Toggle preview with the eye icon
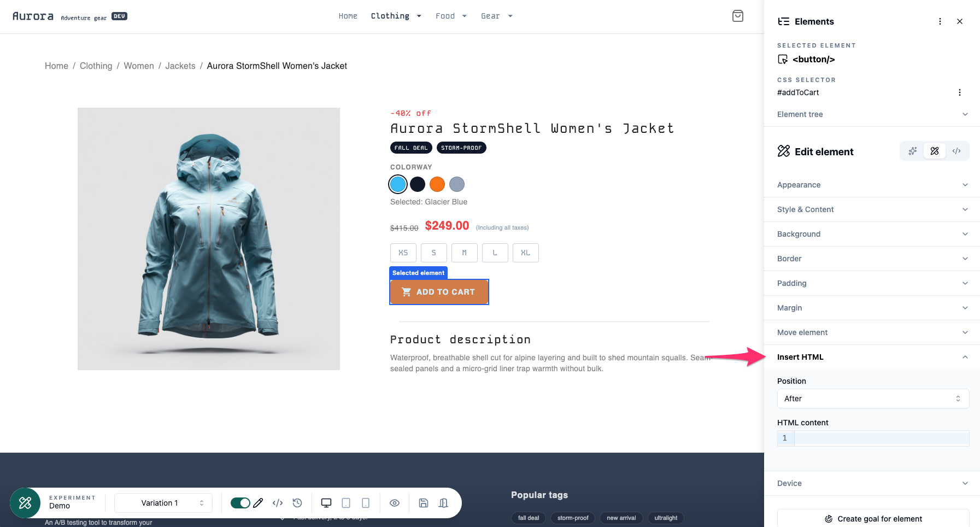980x527 pixels. [x=395, y=503]
